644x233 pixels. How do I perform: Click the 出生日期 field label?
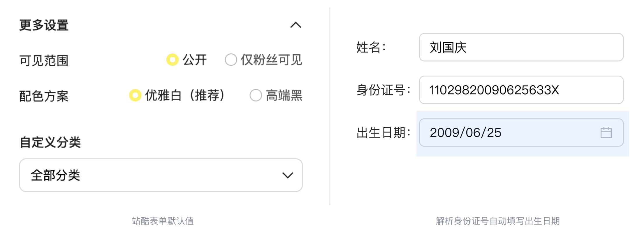pos(383,133)
